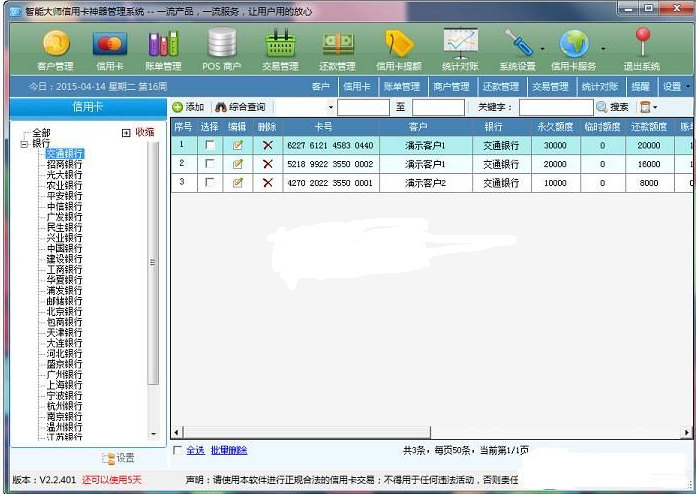Enable the 全选 select-all checkbox

click(178, 450)
